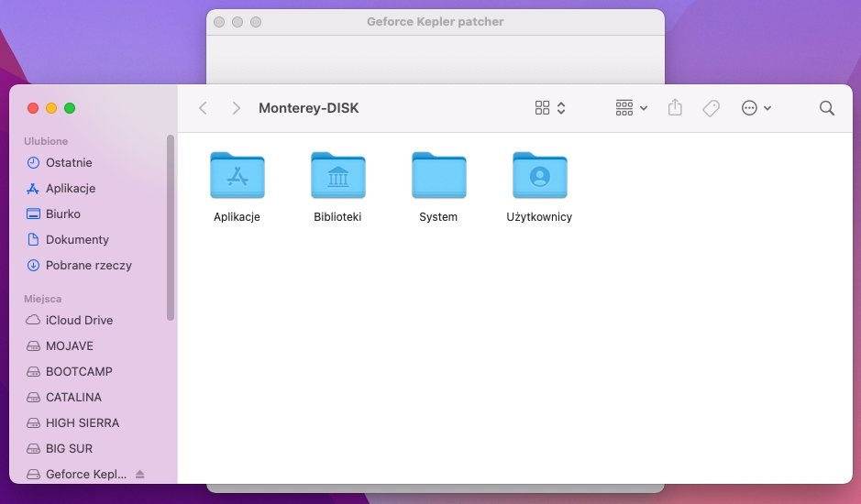This screenshot has height=504, width=861.
Task: Select the Aplikacje folder icon
Action: [237, 175]
